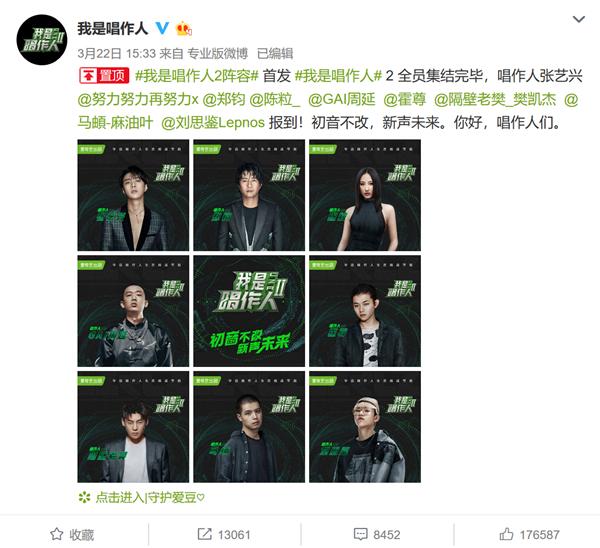Click the 专业版微博 source link
This screenshot has width=600, height=548.
(217, 53)
